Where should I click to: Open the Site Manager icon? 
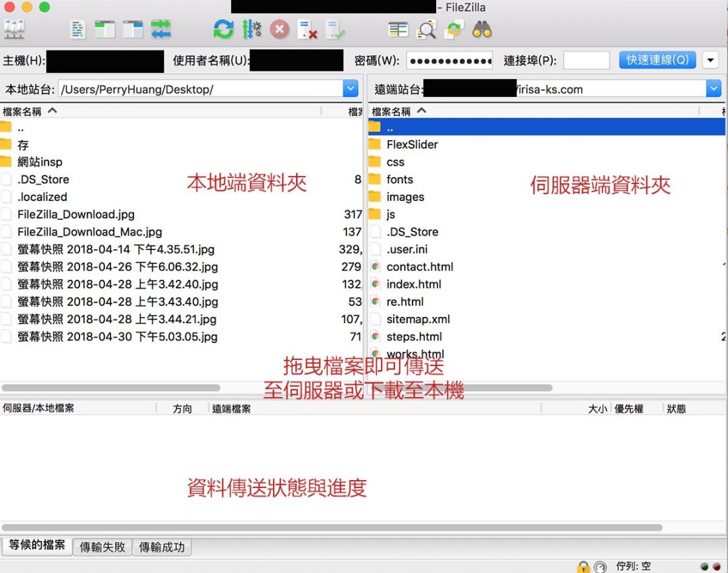pos(14,30)
